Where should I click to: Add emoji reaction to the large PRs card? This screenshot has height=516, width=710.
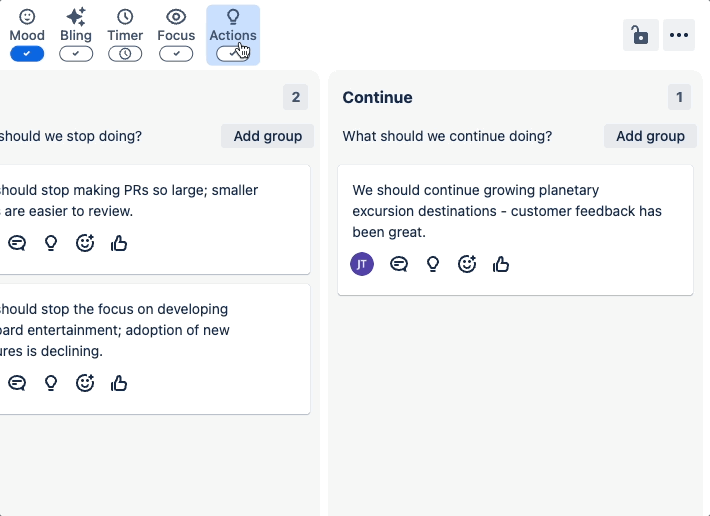click(85, 242)
